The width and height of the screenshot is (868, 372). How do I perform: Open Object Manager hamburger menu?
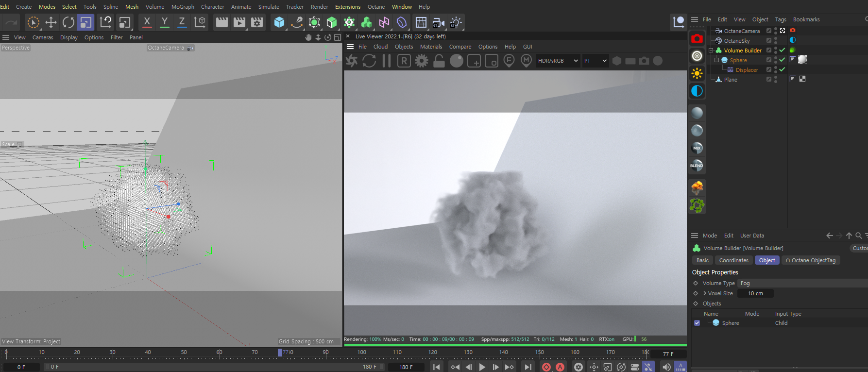point(695,19)
